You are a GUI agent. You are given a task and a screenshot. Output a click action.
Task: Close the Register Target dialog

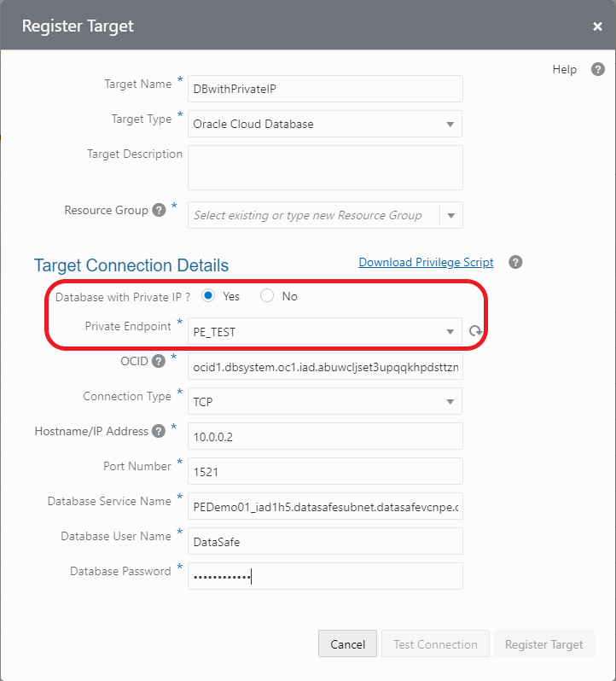pos(597,26)
